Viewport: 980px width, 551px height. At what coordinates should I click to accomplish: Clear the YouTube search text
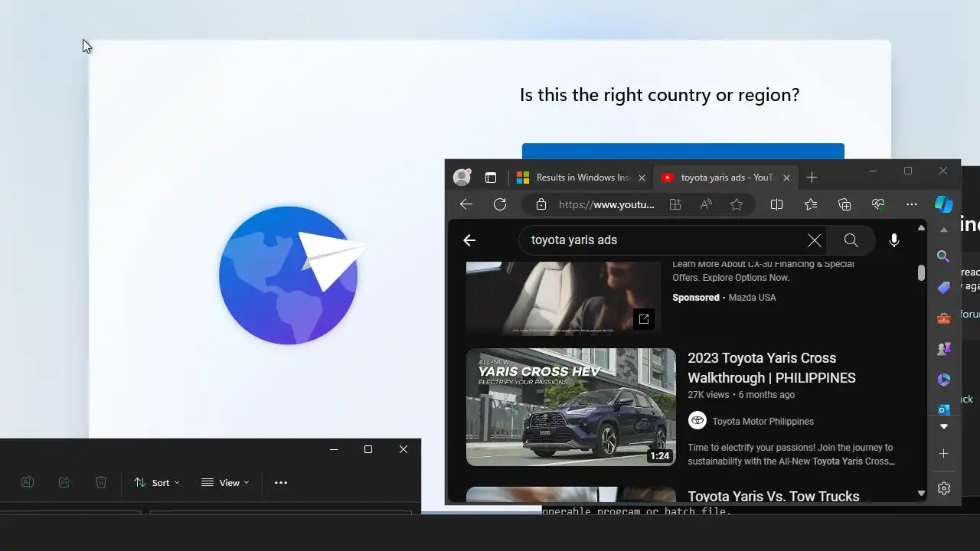tap(815, 240)
